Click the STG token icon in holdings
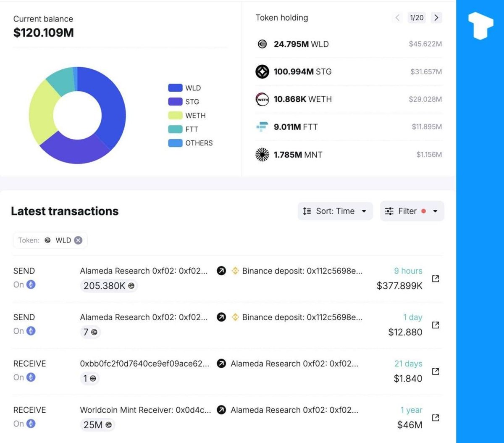The height and width of the screenshot is (443, 504). (x=262, y=71)
